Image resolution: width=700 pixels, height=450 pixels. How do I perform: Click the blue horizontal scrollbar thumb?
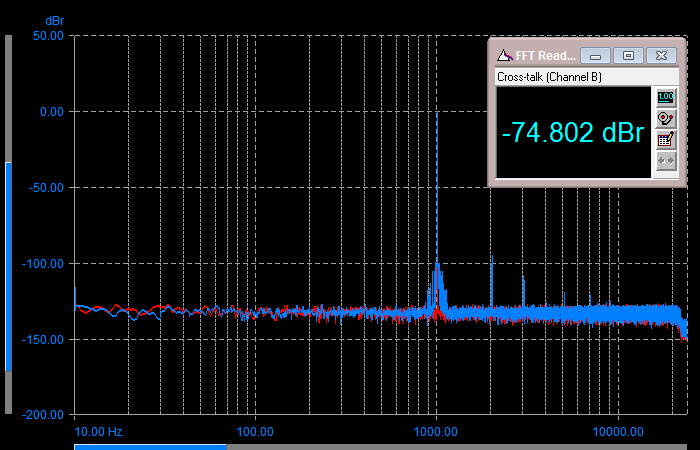point(150,447)
